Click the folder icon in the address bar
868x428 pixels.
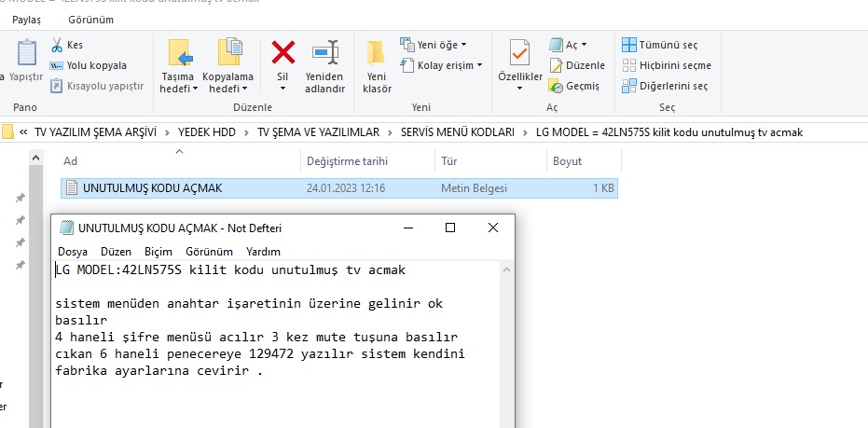click(x=7, y=132)
